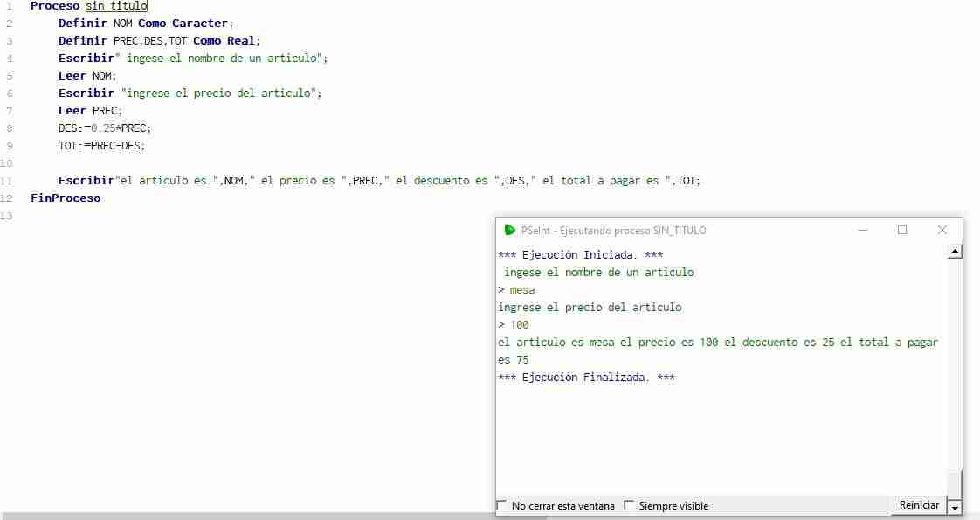The image size is (980, 520).
Task: Click 'Definir NOM Como Caracter' line
Action: pos(146,23)
